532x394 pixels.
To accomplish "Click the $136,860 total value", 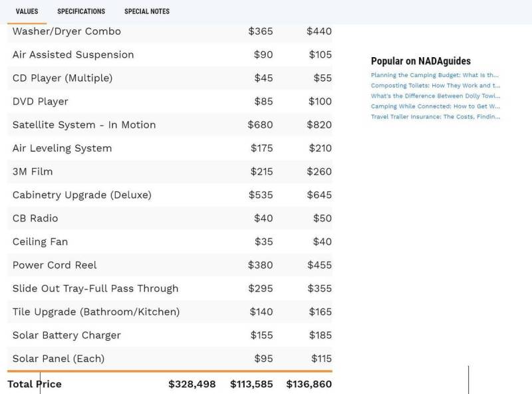I will click(309, 384).
